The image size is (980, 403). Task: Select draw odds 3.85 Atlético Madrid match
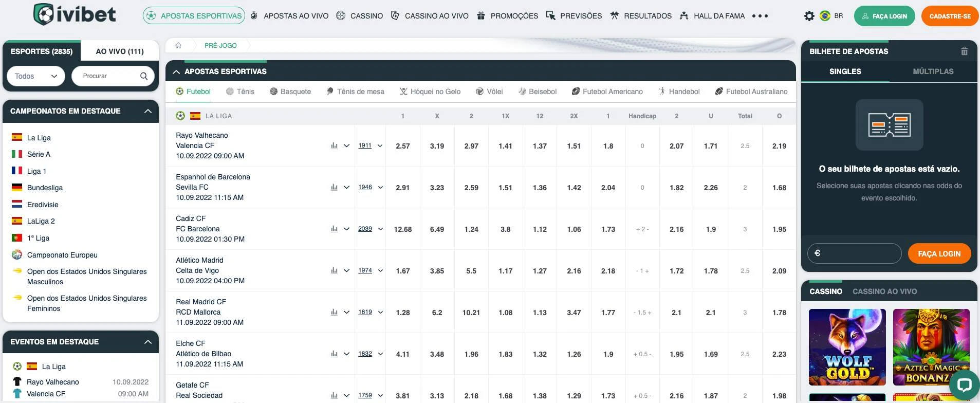(437, 271)
